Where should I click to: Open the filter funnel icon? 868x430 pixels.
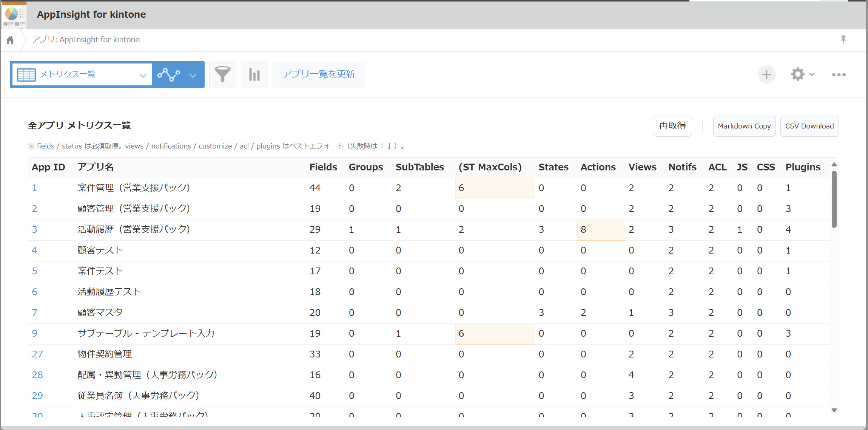(x=222, y=74)
